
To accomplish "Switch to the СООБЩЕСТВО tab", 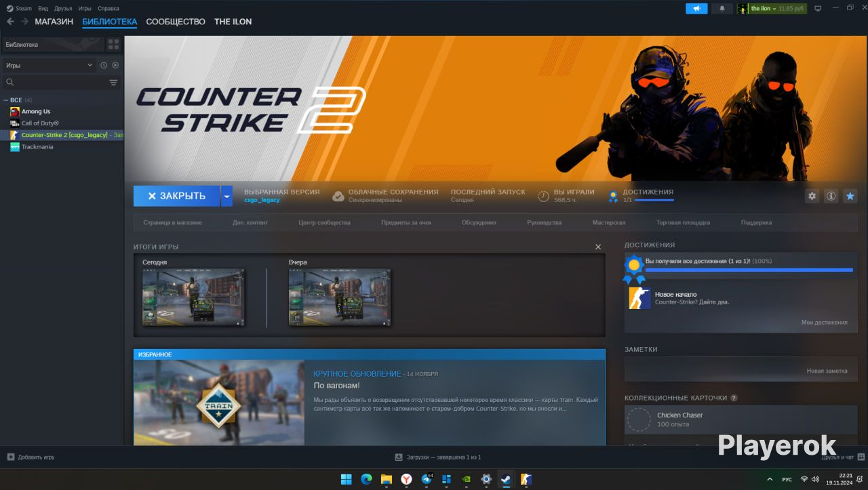I will click(x=176, y=22).
